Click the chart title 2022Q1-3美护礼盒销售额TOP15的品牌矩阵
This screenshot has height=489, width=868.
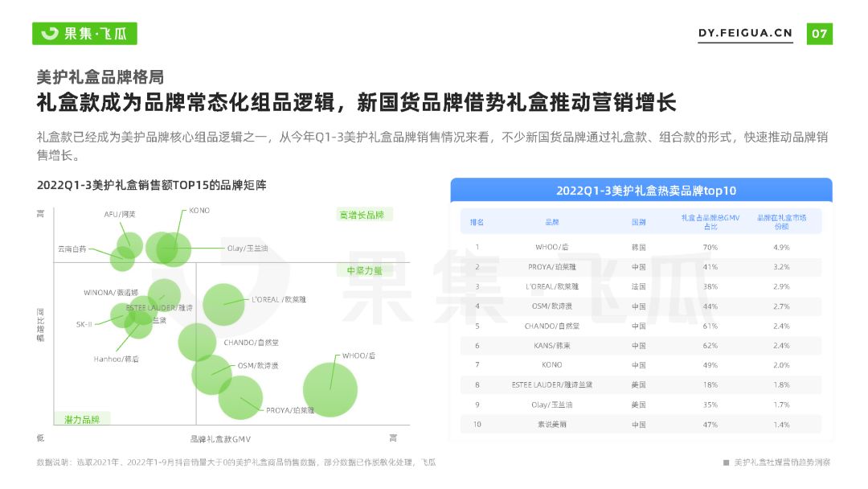[152, 185]
